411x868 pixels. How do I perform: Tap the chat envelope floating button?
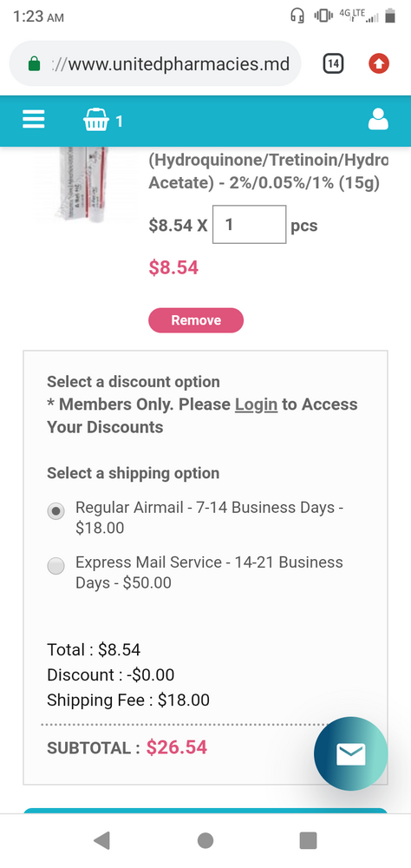[350, 753]
